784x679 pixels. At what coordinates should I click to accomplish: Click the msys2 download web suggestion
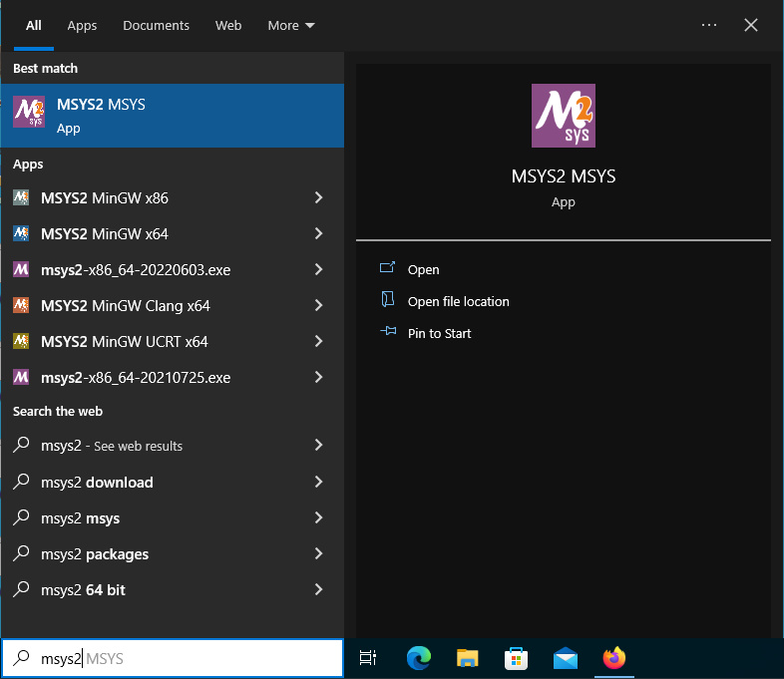[x=97, y=483]
